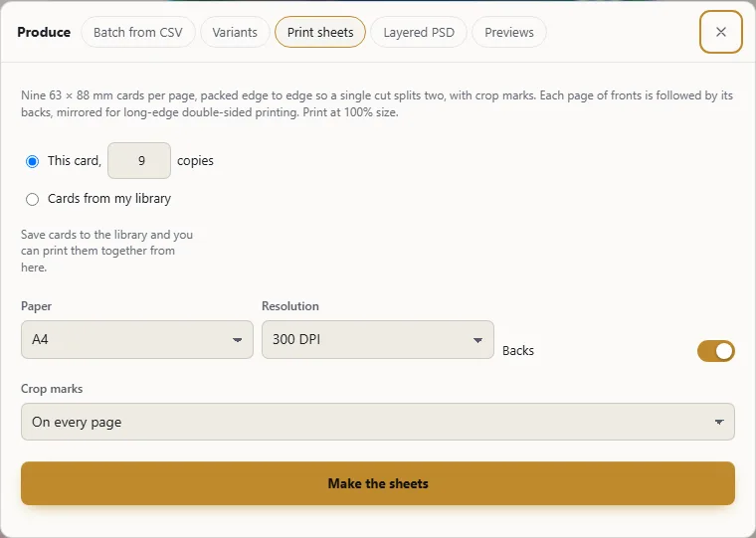Click the 'This card,' label text
This screenshot has height=538, width=756.
tap(75, 160)
